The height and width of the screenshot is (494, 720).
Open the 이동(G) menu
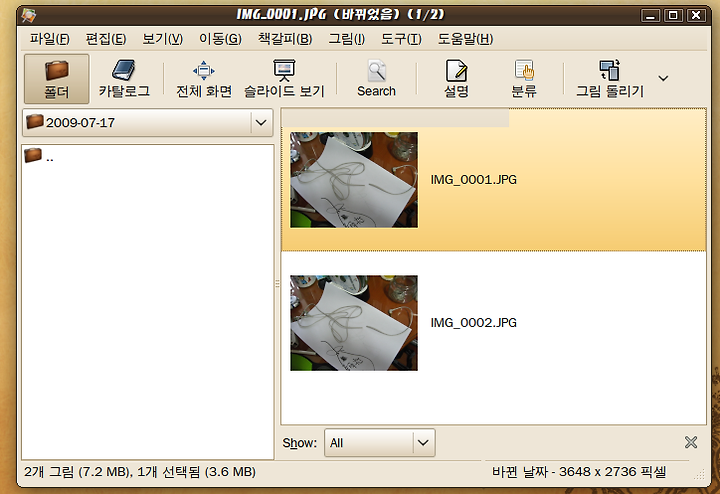[x=220, y=39]
